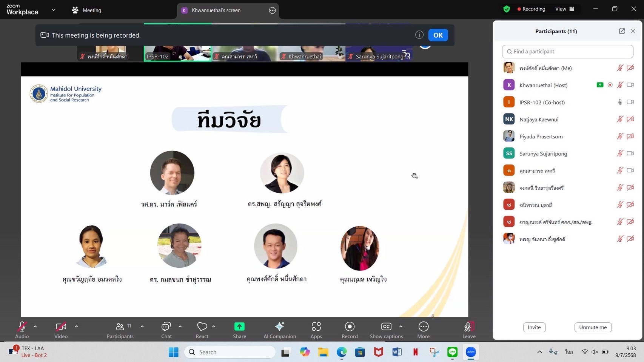Click the green Share screen icon
Viewport: 644px width, 362px height.
point(239,327)
